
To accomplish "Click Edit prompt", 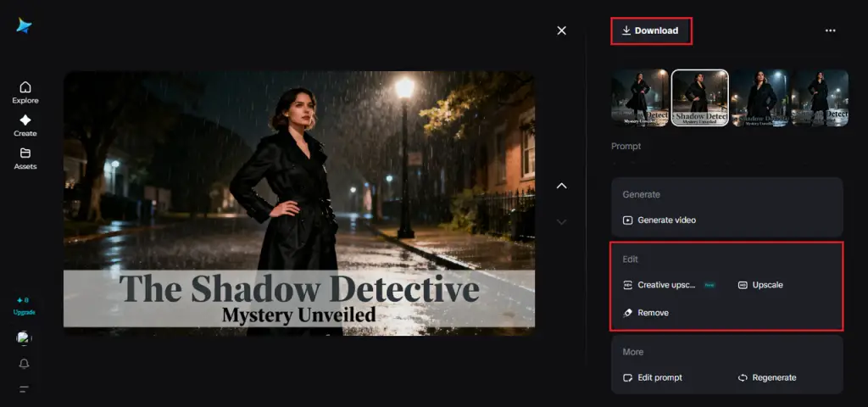I will pos(653,377).
